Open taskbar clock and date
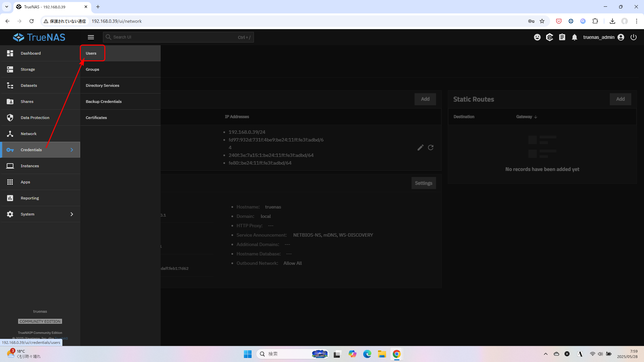The image size is (644, 362). (x=627, y=354)
